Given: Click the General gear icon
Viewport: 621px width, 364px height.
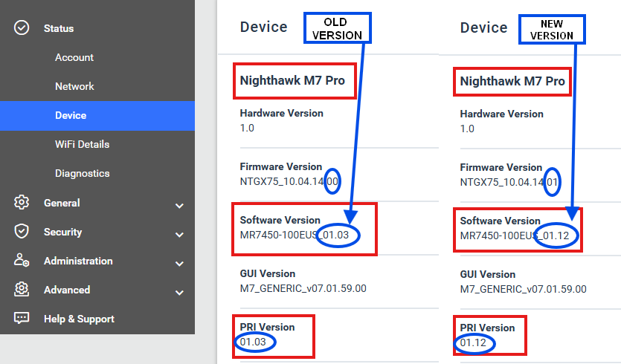Looking at the screenshot, I should 22,203.
